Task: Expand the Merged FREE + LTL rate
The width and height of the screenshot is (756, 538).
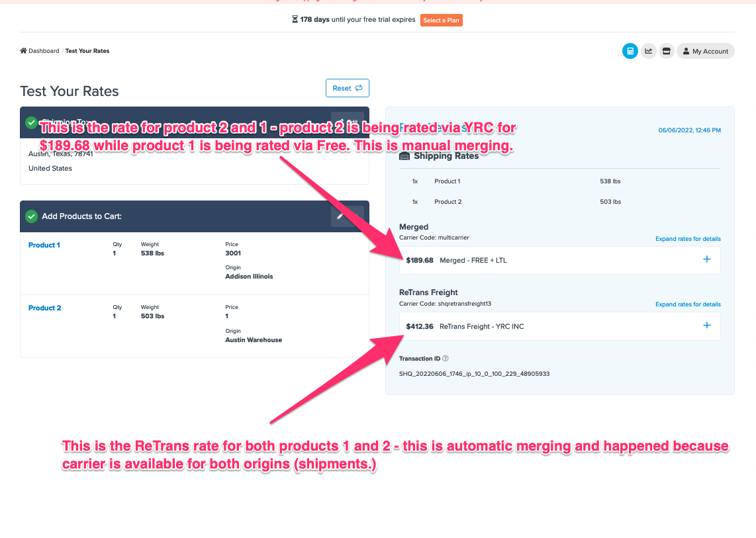Action: pos(706,259)
